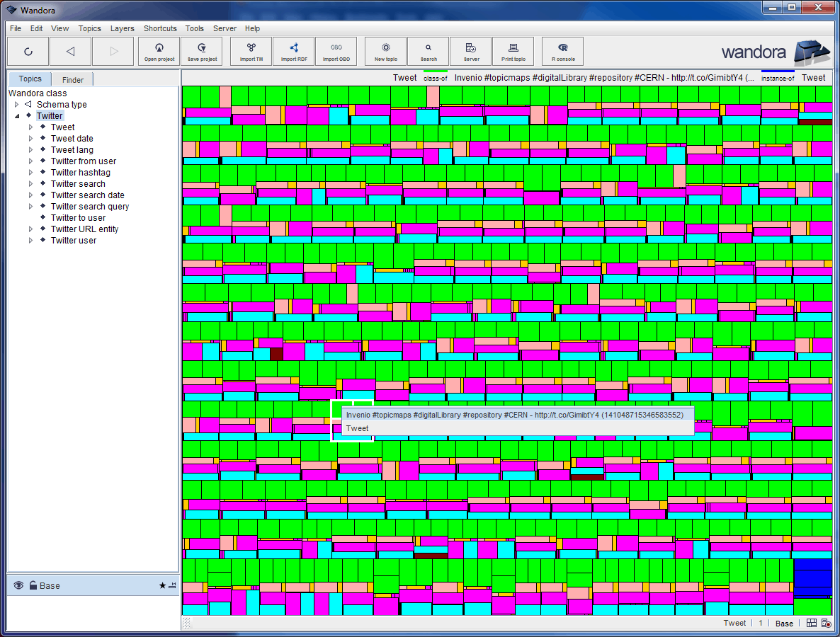
Task: Open the Print topic tool
Action: 513,51
